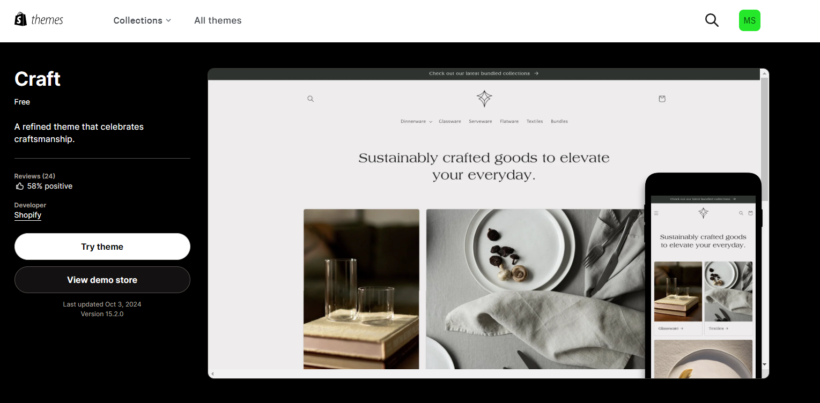Click the View demo store button

click(x=102, y=280)
